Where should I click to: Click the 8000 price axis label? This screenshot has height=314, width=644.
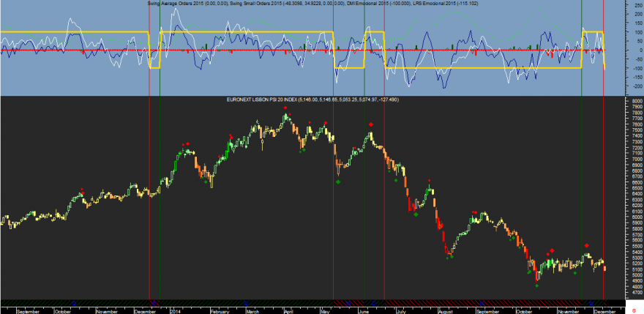pos(637,101)
